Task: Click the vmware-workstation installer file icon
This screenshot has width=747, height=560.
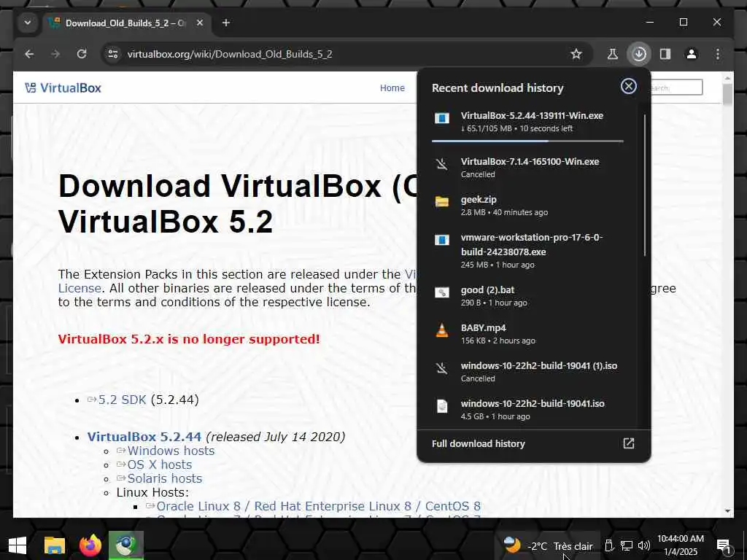Action: pos(441,239)
